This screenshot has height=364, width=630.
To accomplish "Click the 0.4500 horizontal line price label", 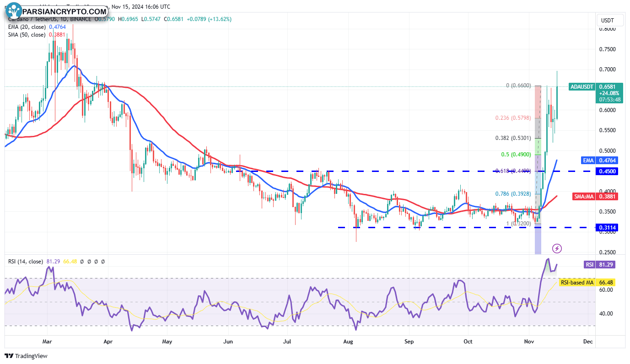I will pos(607,171).
